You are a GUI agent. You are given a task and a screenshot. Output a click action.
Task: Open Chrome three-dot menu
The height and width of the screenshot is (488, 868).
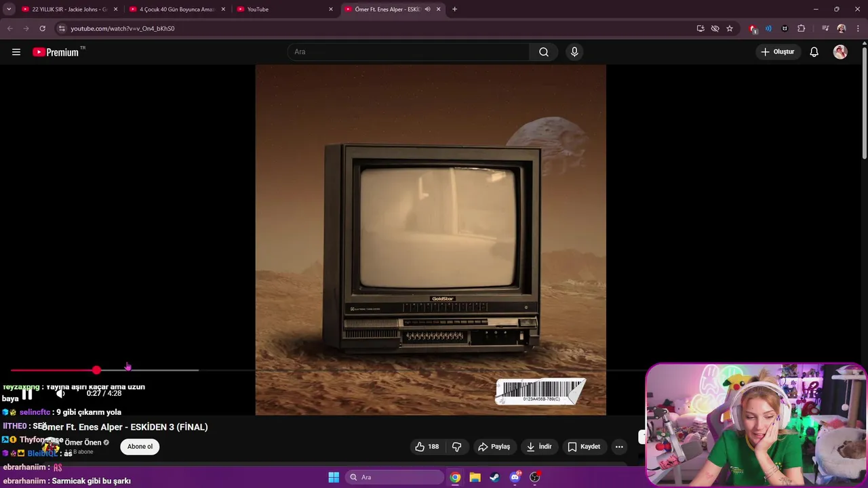click(859, 28)
